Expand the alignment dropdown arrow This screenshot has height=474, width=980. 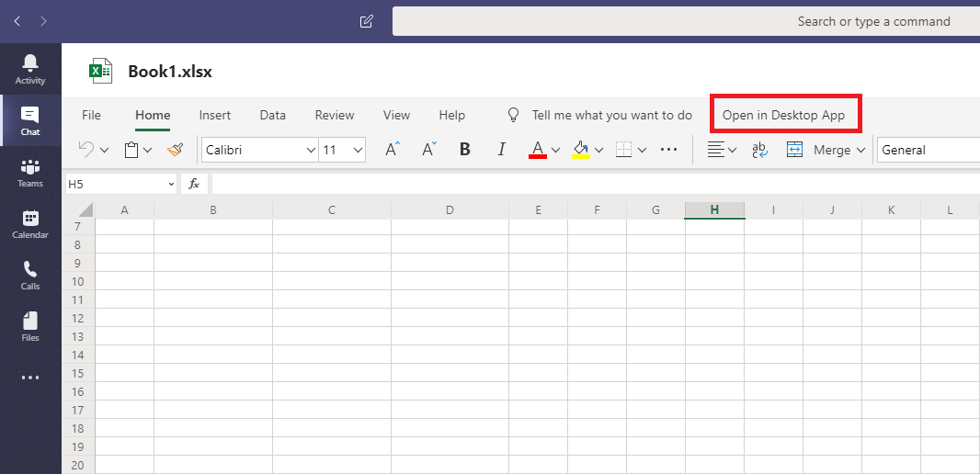click(x=732, y=151)
